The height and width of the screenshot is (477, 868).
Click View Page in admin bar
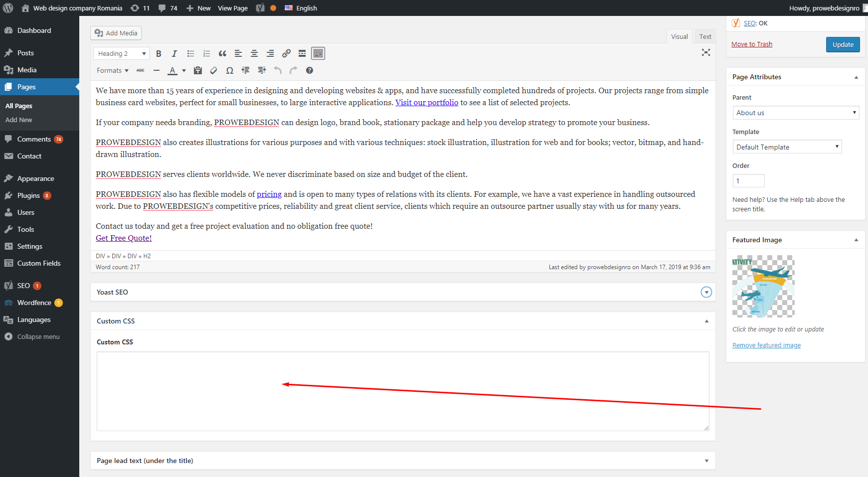(x=233, y=8)
